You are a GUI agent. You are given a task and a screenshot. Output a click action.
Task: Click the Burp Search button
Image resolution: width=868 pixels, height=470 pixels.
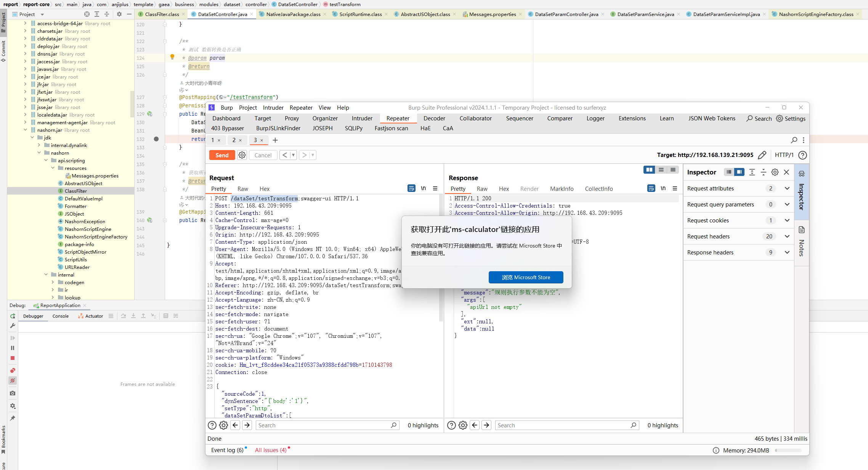click(759, 118)
